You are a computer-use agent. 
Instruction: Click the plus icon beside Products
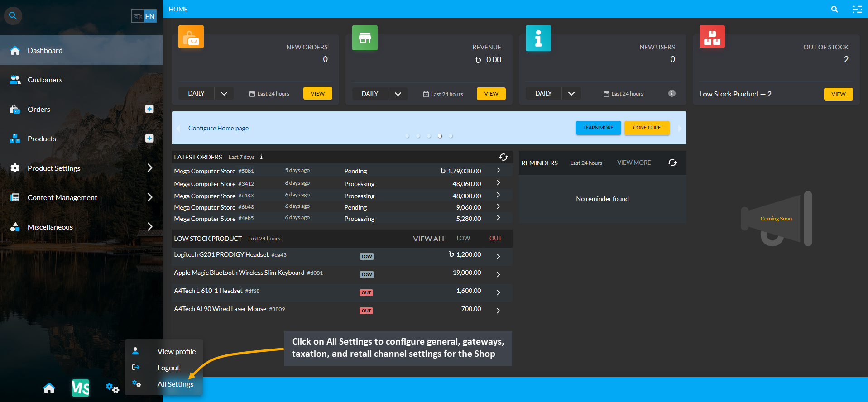coord(149,139)
